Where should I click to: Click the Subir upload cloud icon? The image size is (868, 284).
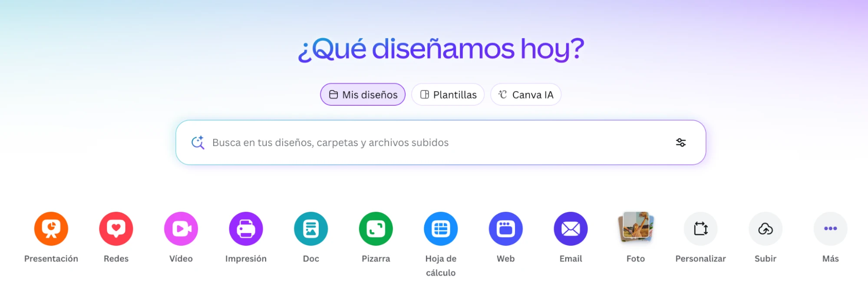click(x=766, y=229)
